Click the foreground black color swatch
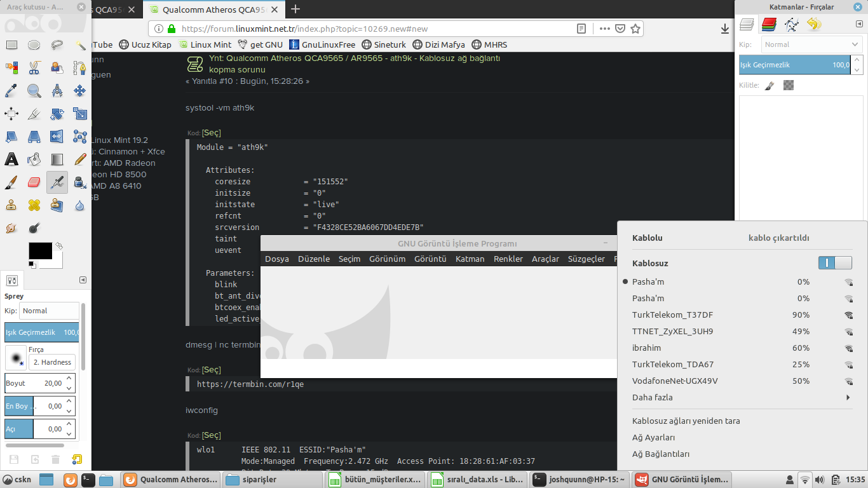The height and width of the screenshot is (488, 868). (40, 250)
